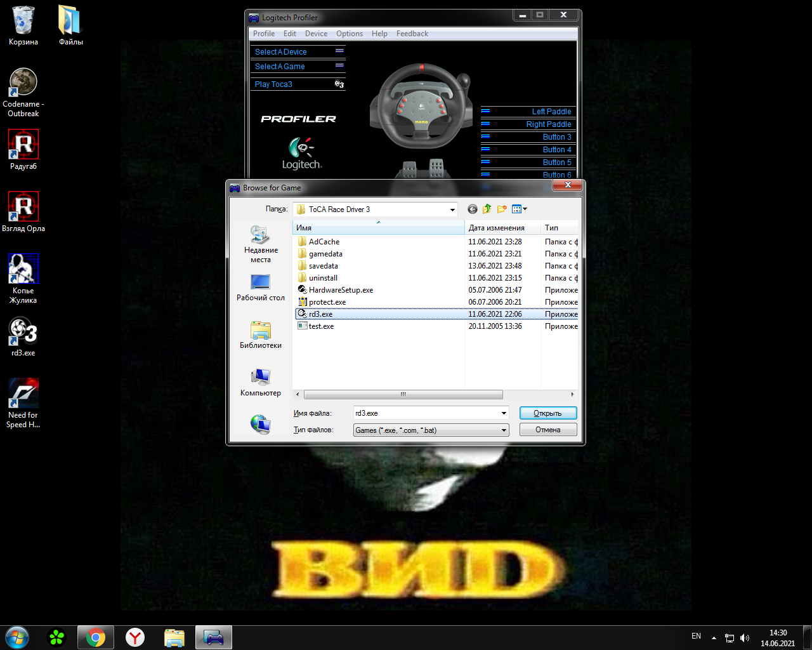Select the savedata folder

pos(318,266)
